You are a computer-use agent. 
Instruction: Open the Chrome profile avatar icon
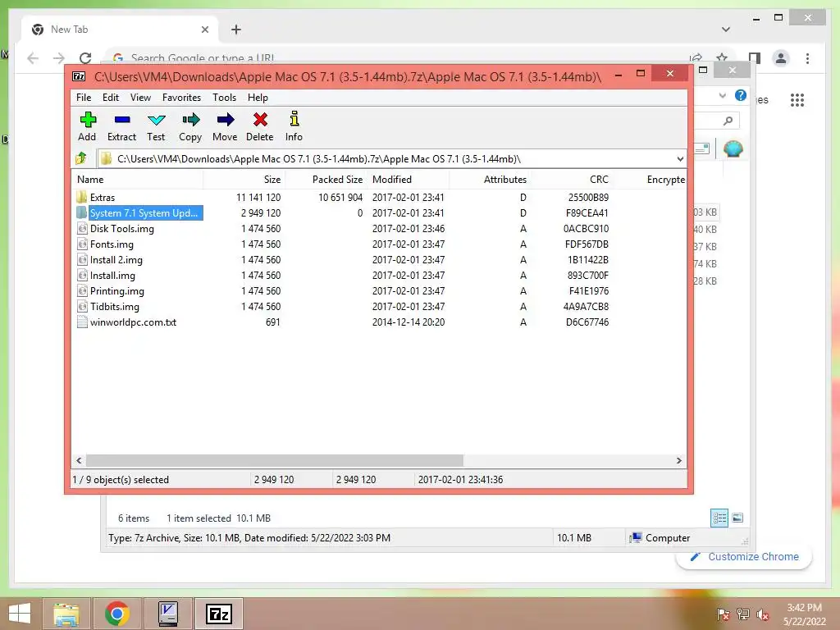coord(781,58)
